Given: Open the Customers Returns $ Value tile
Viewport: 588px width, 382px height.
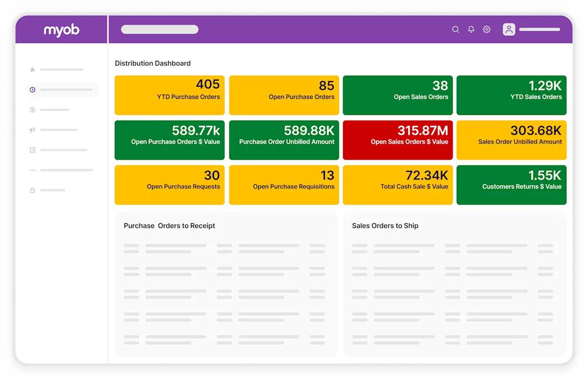Looking at the screenshot, I should pos(511,185).
